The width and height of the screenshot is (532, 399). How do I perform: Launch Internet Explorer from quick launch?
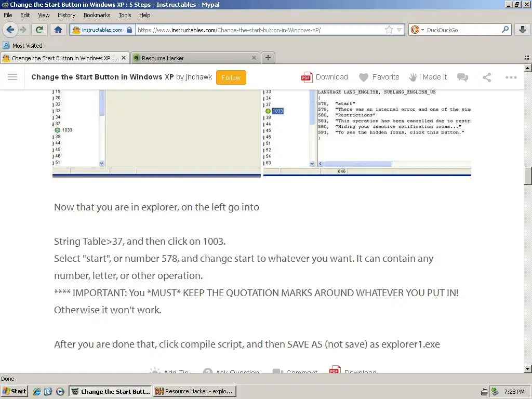pyautogui.click(x=37, y=391)
